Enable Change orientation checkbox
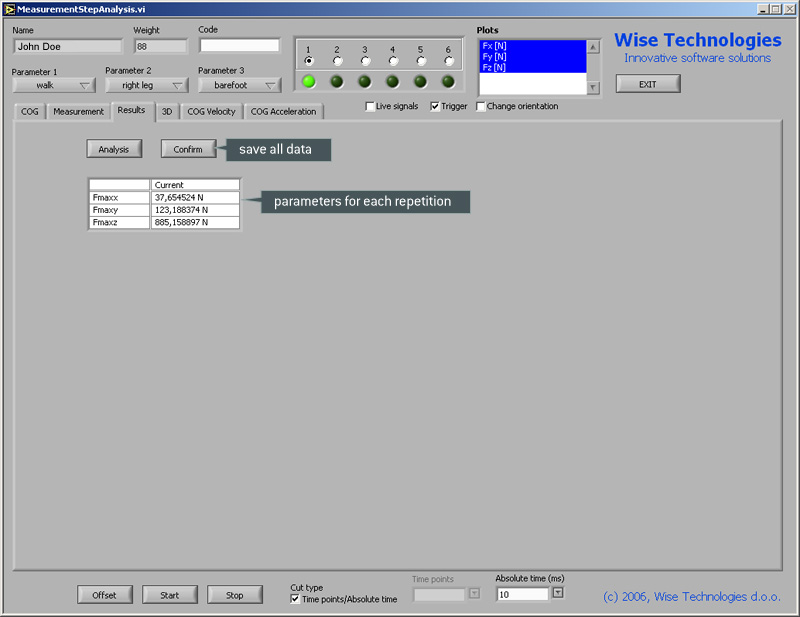This screenshot has height=617, width=800. pos(480,106)
